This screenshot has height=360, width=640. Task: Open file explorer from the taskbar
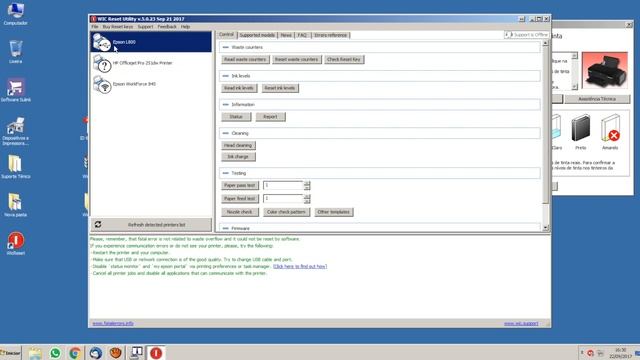[x=35, y=353]
